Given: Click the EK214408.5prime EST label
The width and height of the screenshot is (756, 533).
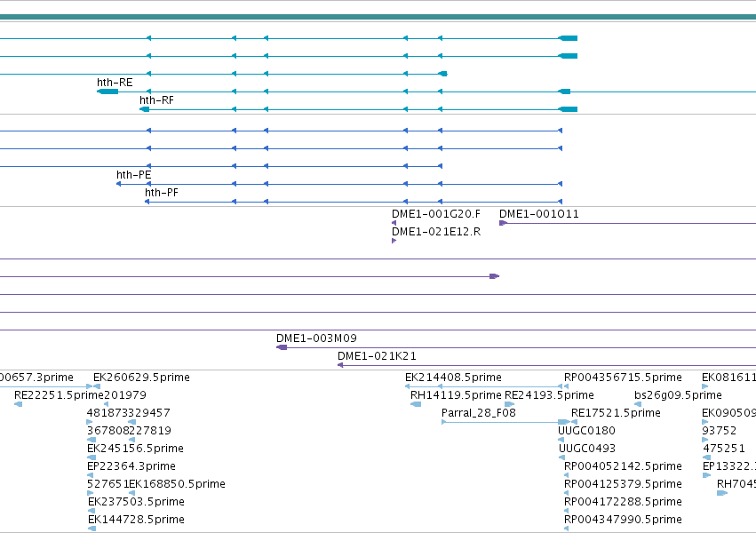Looking at the screenshot, I should point(453,378).
